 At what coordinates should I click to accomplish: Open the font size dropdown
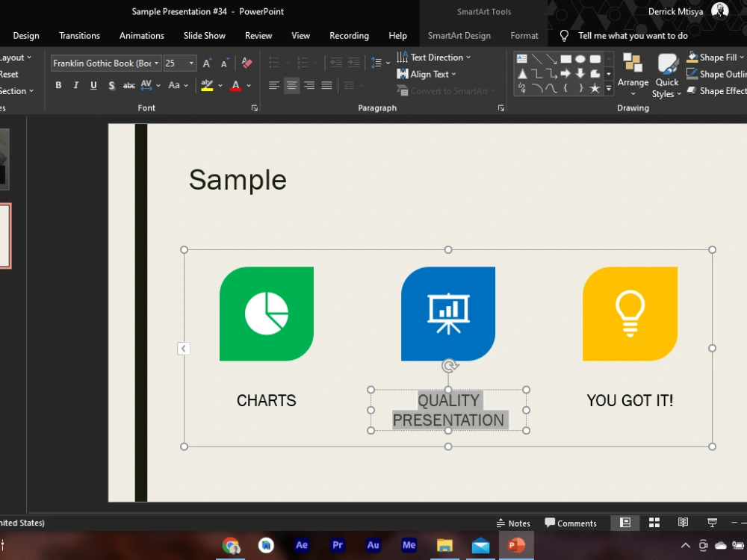(191, 63)
